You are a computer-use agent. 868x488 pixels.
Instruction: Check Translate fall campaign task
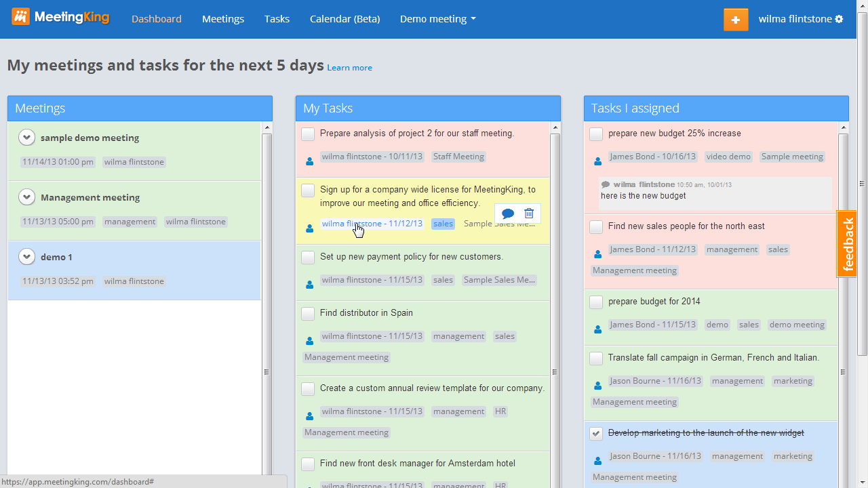coord(596,359)
